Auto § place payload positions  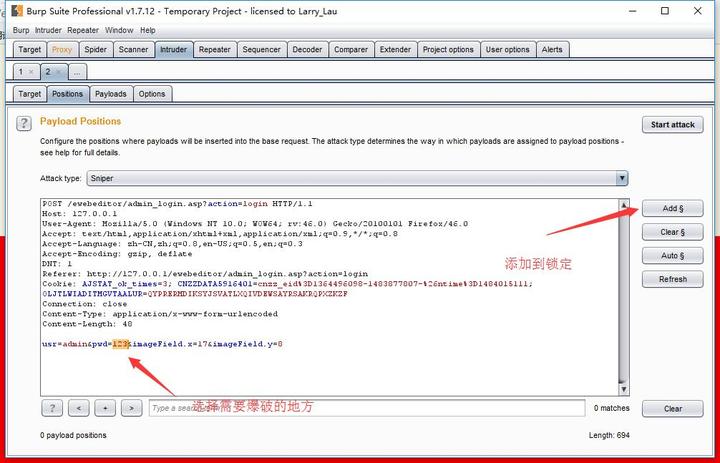(673, 255)
